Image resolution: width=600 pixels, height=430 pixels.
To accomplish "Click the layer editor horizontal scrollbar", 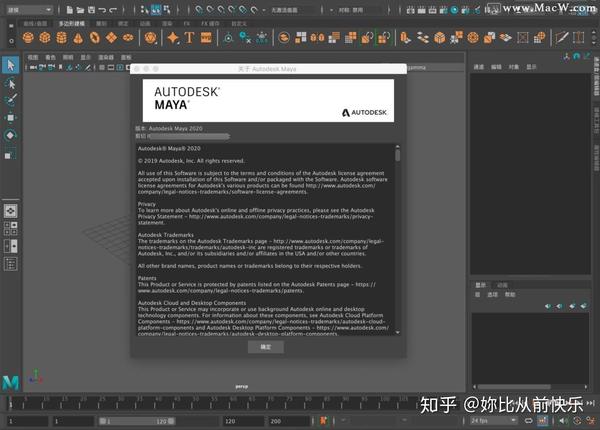I will (514, 387).
